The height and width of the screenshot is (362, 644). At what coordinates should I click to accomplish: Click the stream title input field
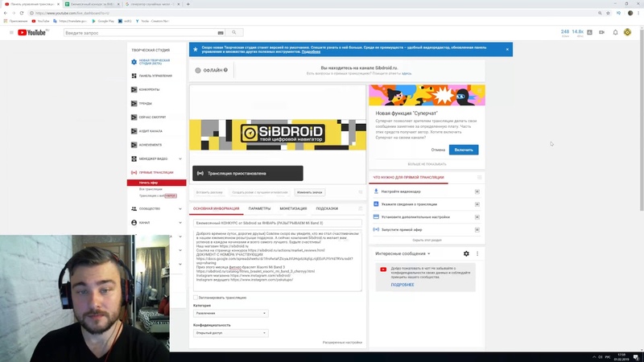click(x=278, y=224)
